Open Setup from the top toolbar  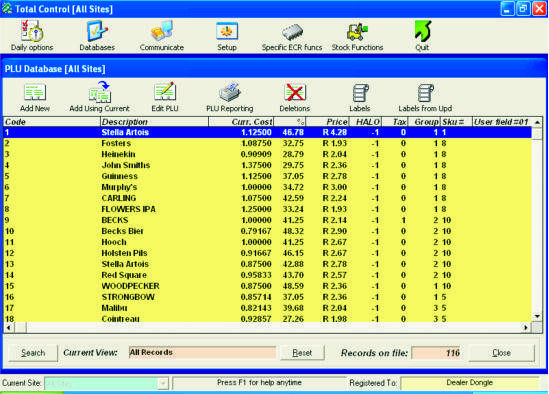[x=227, y=36]
